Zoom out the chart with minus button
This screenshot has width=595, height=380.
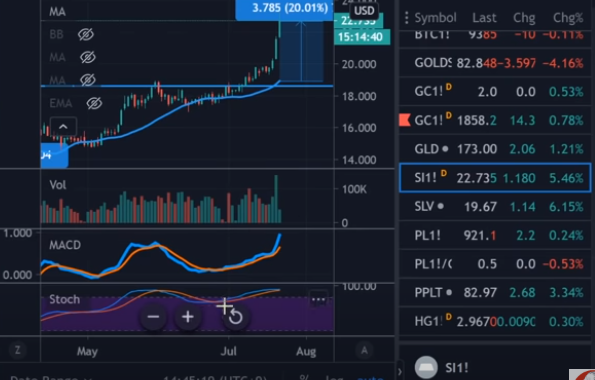pos(153,316)
